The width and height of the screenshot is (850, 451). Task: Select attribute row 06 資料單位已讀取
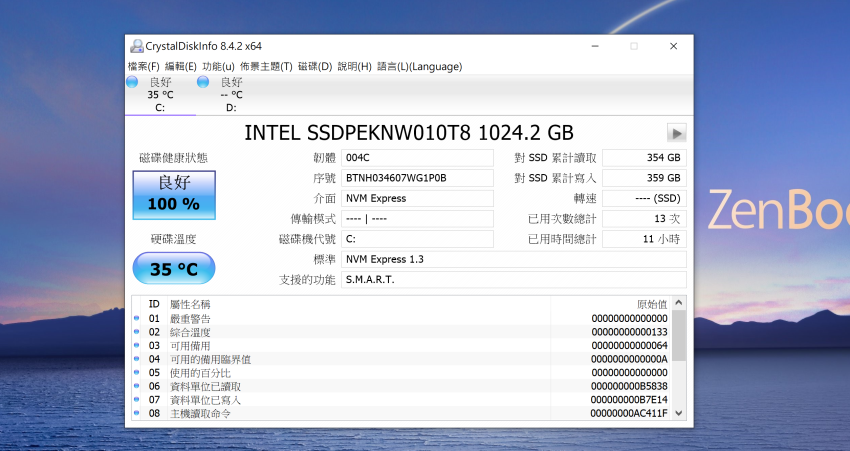click(402, 386)
